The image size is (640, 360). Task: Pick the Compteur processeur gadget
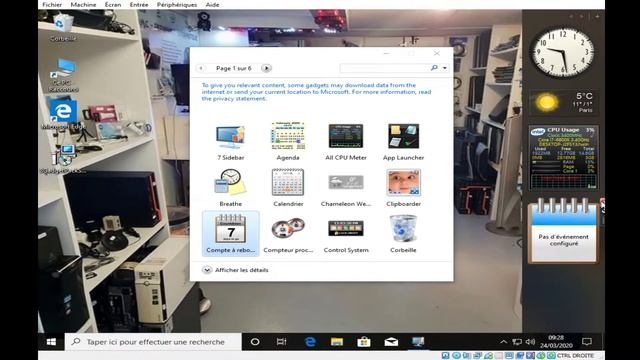[x=288, y=234]
